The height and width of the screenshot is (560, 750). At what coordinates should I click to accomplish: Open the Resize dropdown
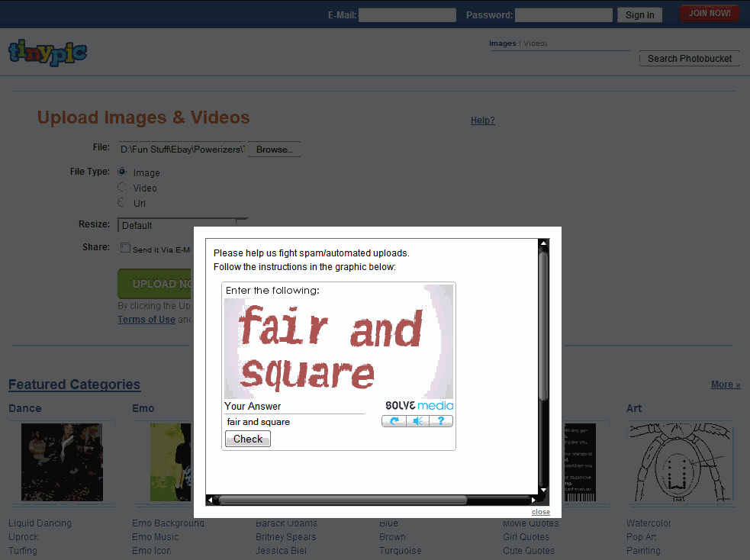click(x=183, y=225)
